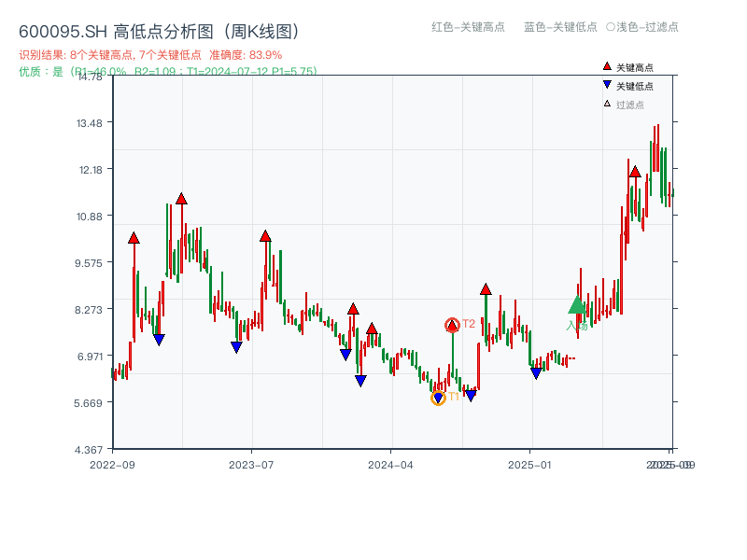This screenshot has width=747, height=560.
Task: Toggle the 过滤点 legend entry
Action: (x=627, y=105)
